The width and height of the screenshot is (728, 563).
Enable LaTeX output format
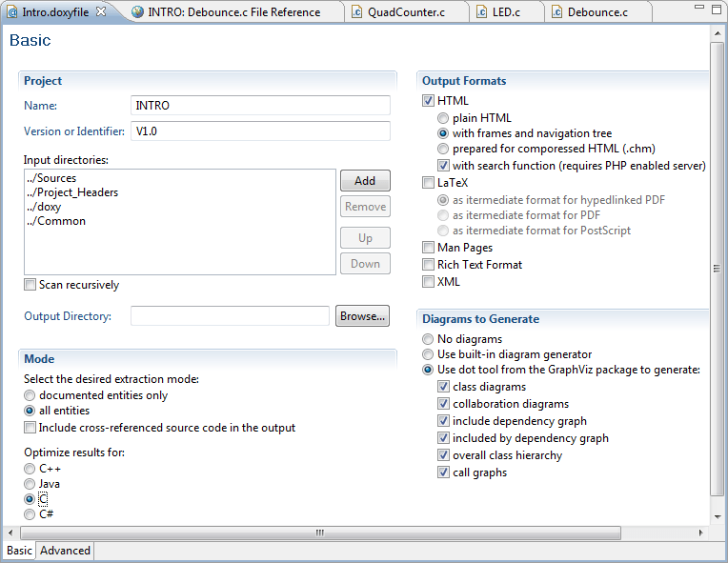[428, 183]
